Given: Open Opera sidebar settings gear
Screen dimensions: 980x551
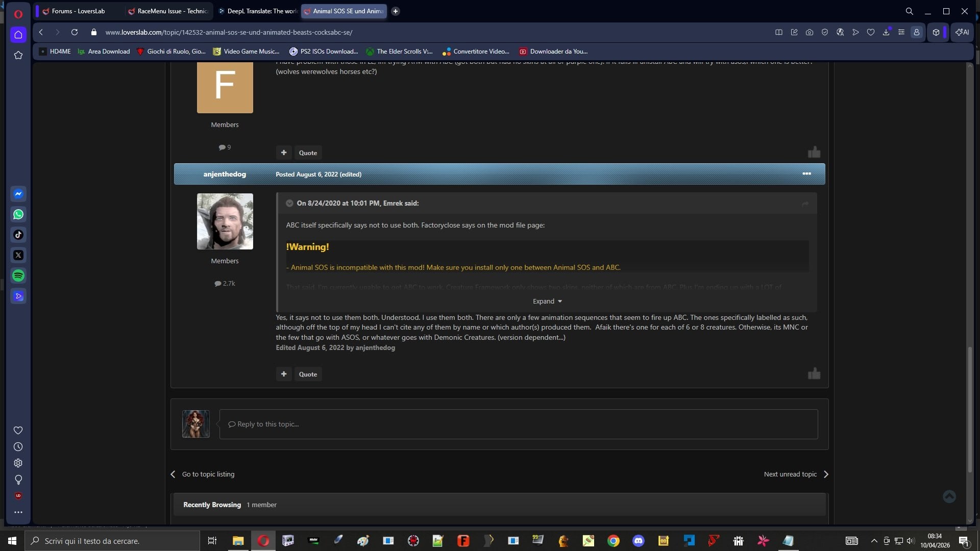Looking at the screenshot, I should 18,463.
